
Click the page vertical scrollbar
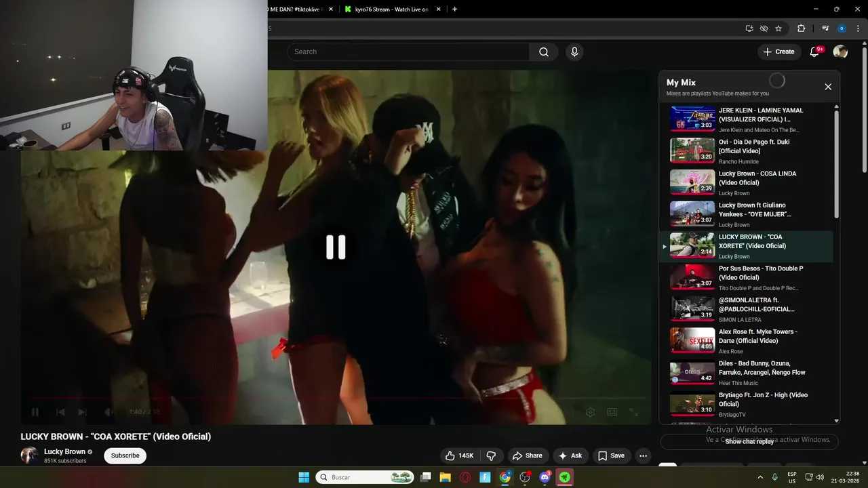[x=863, y=108]
